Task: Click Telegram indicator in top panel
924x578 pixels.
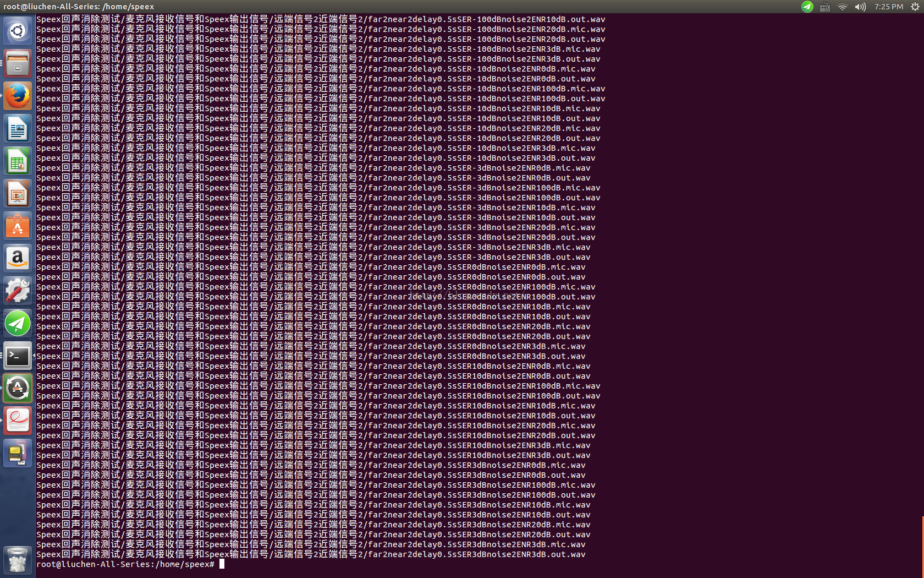Action: [x=807, y=7]
